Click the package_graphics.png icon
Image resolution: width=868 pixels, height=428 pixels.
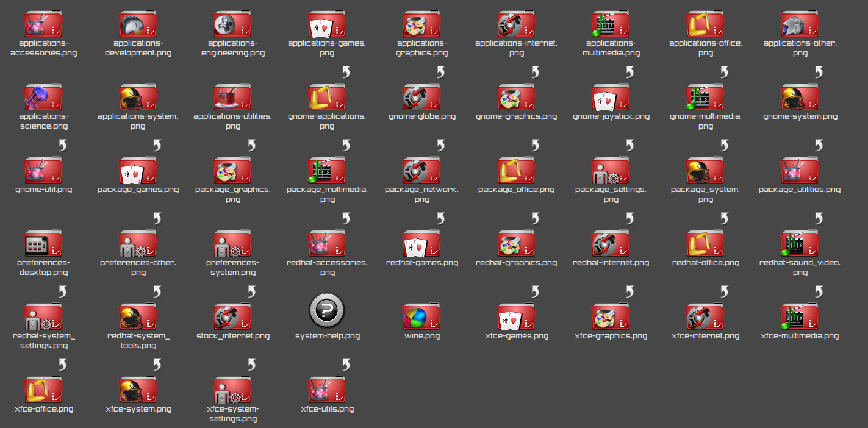[232, 171]
